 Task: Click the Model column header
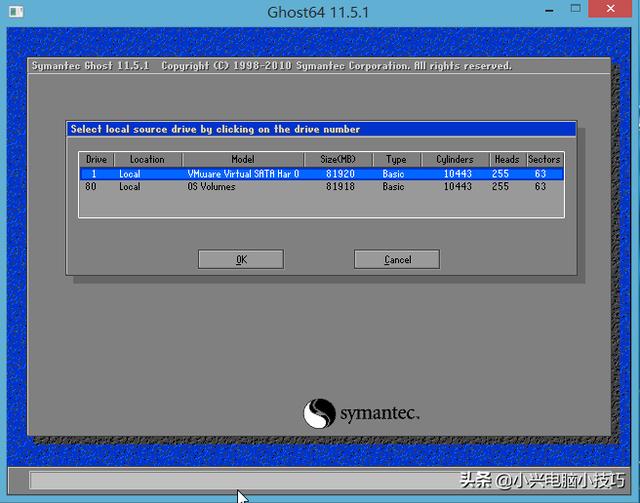tap(243, 159)
